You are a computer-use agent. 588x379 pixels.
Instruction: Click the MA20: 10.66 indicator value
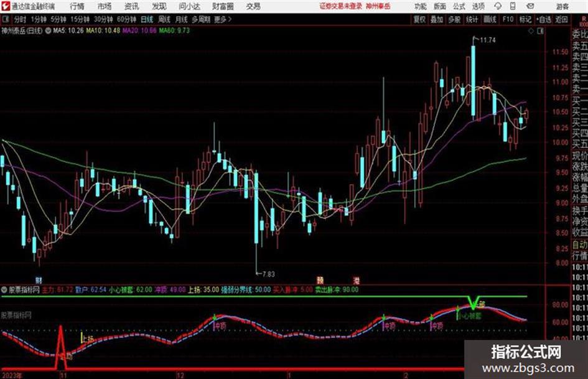[139, 30]
